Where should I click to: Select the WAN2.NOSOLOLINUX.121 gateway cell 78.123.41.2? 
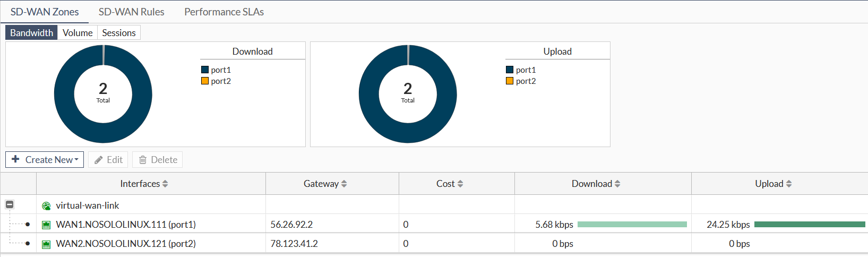[x=294, y=244]
